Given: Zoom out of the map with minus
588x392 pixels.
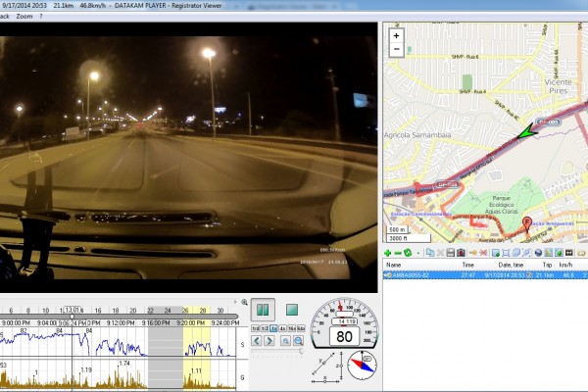Looking at the screenshot, I should [396, 48].
